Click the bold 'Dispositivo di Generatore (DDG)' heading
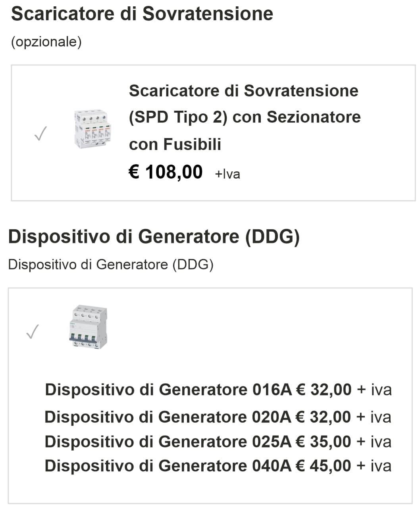The height and width of the screenshot is (513, 420). coord(154,237)
